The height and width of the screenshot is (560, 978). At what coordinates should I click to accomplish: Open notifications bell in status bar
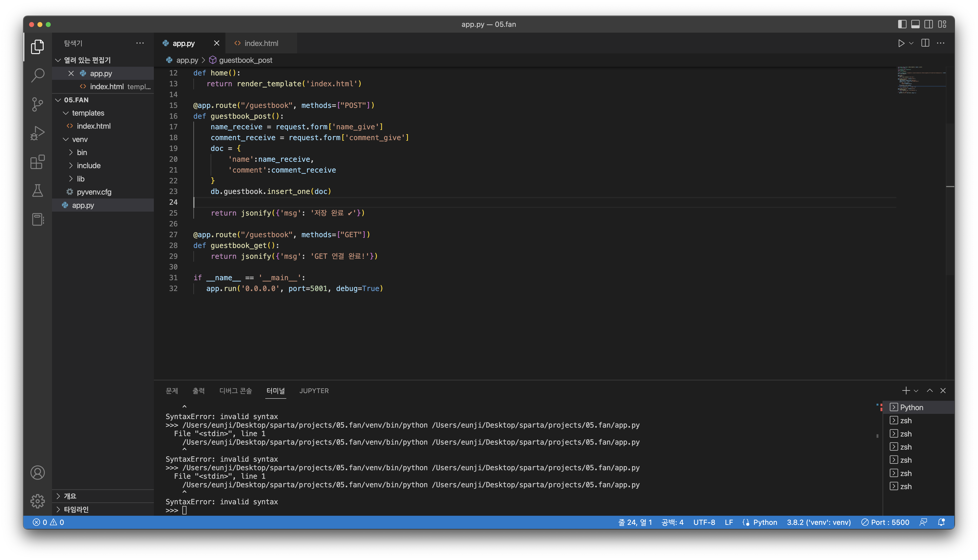[x=941, y=522]
